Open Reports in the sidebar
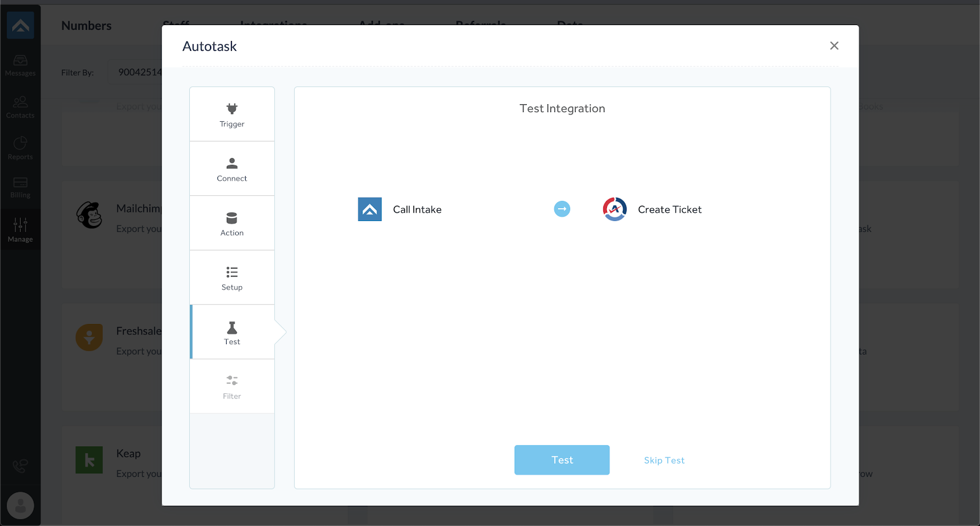Image resolution: width=980 pixels, height=526 pixels. tap(20, 149)
